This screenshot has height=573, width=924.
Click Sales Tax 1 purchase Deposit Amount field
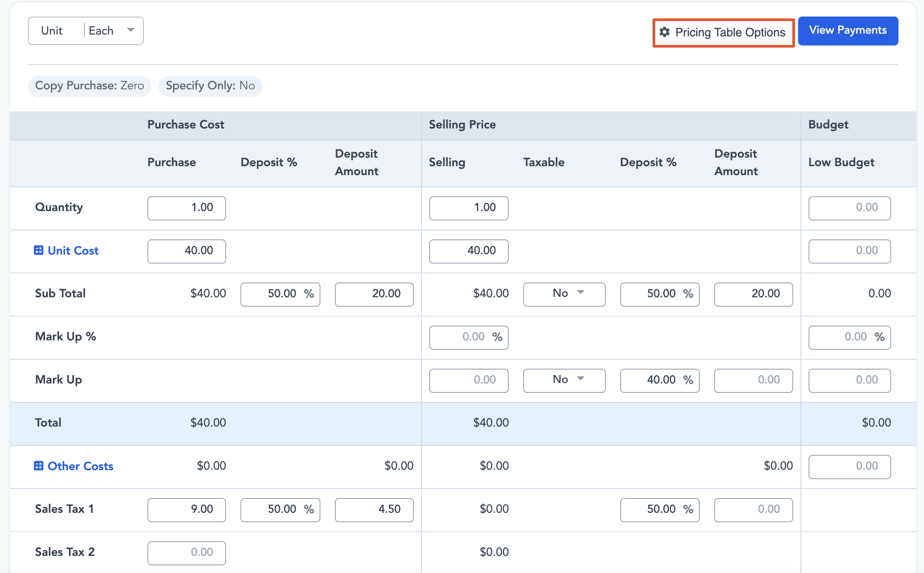(x=374, y=510)
